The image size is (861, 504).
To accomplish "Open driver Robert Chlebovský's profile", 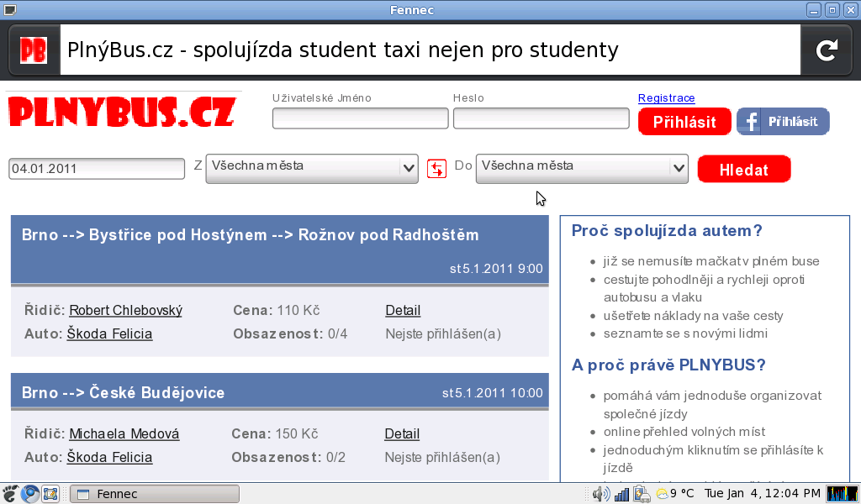I will click(126, 311).
